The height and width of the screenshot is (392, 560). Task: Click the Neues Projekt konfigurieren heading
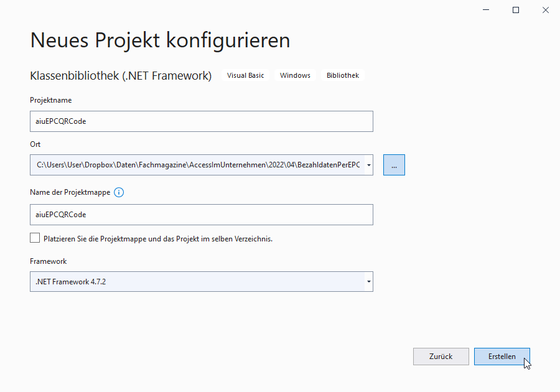159,40
